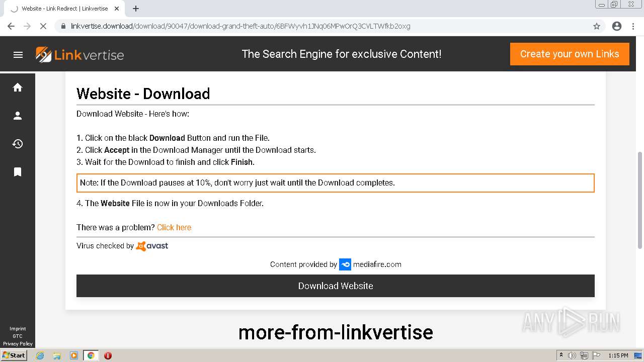Image resolution: width=644 pixels, height=362 pixels.
Task: Open the network tray icon
Action: coord(584,355)
